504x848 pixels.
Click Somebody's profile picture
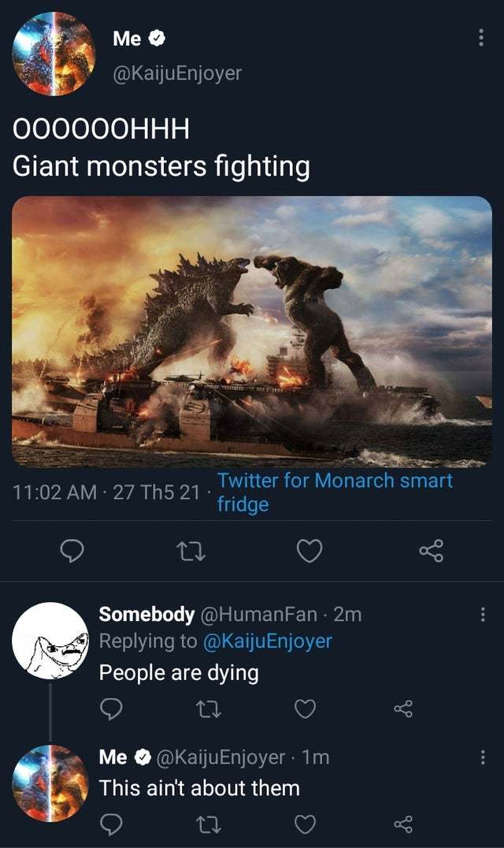[x=50, y=642]
